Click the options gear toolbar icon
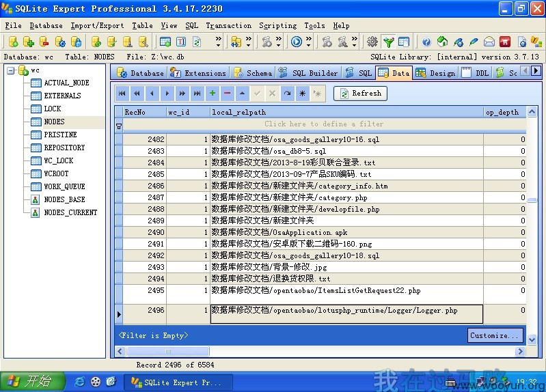 (x=372, y=42)
